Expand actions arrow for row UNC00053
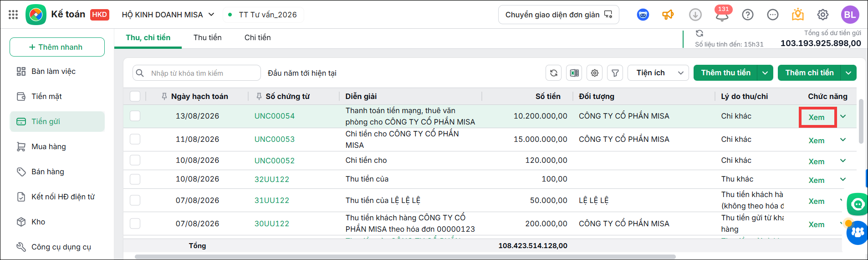Viewport: 868px width, 260px height. (x=843, y=140)
